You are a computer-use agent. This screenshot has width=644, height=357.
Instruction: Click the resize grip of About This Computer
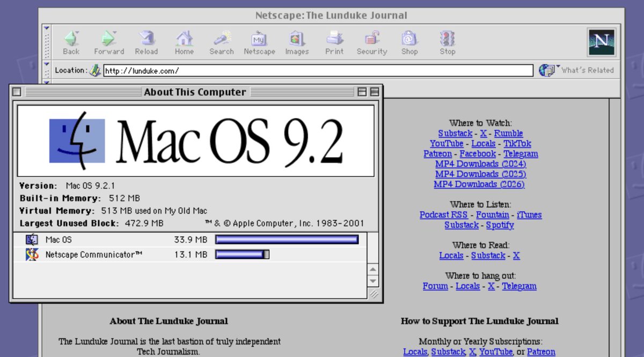[x=374, y=293]
